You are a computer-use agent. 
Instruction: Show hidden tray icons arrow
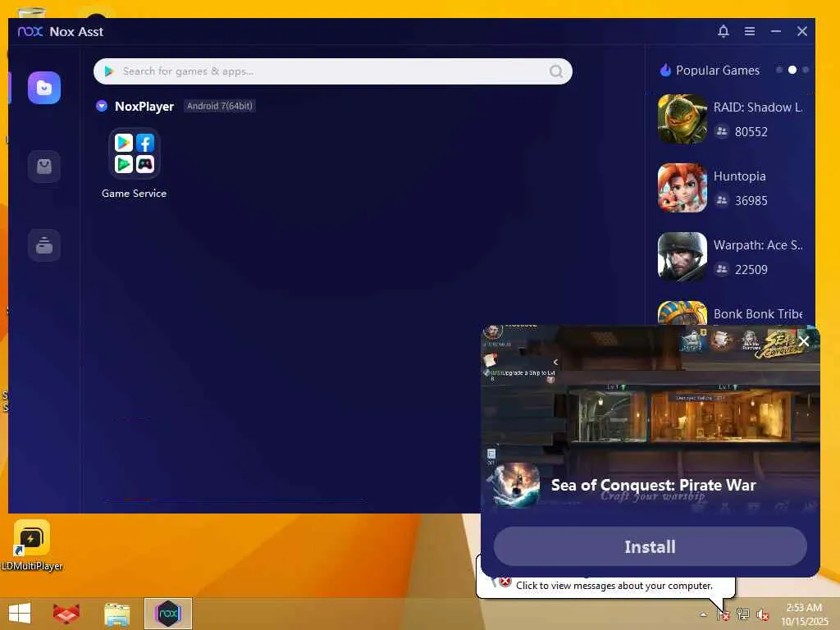click(703, 614)
